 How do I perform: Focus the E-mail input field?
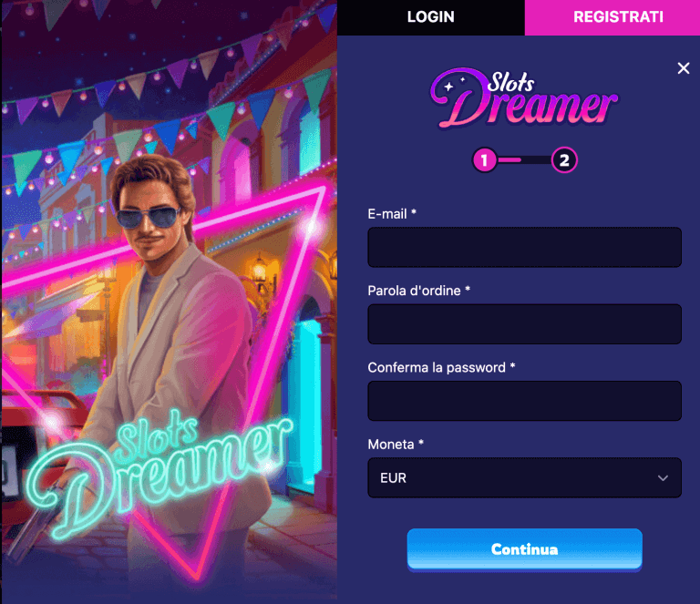pyautogui.click(x=525, y=247)
